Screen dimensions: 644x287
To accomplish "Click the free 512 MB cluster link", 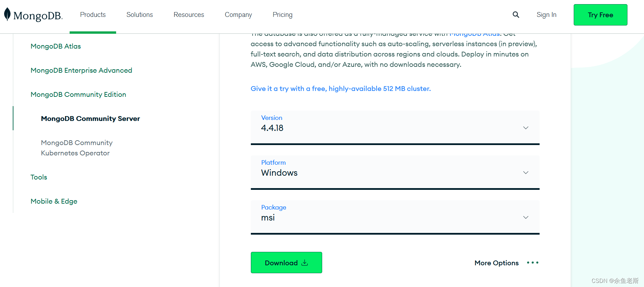I will pos(340,89).
